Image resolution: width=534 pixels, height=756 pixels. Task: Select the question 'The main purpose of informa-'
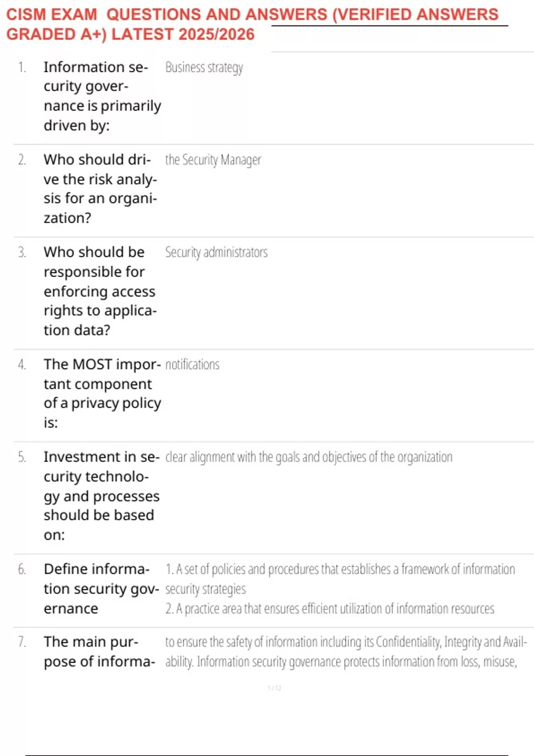point(99,651)
